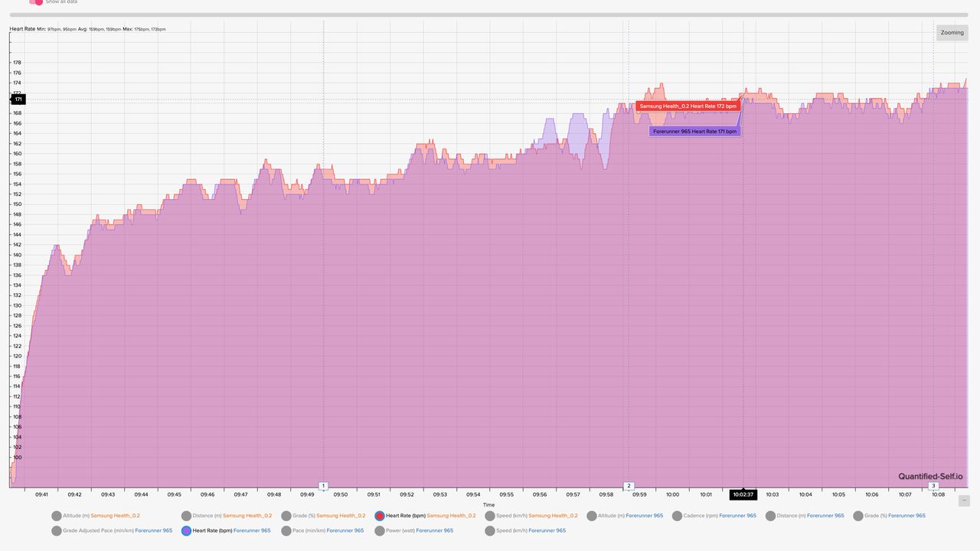The width and height of the screenshot is (980, 551).
Task: Enable Grade Adjusted Pace Forerunner 965 series
Action: 57,530
